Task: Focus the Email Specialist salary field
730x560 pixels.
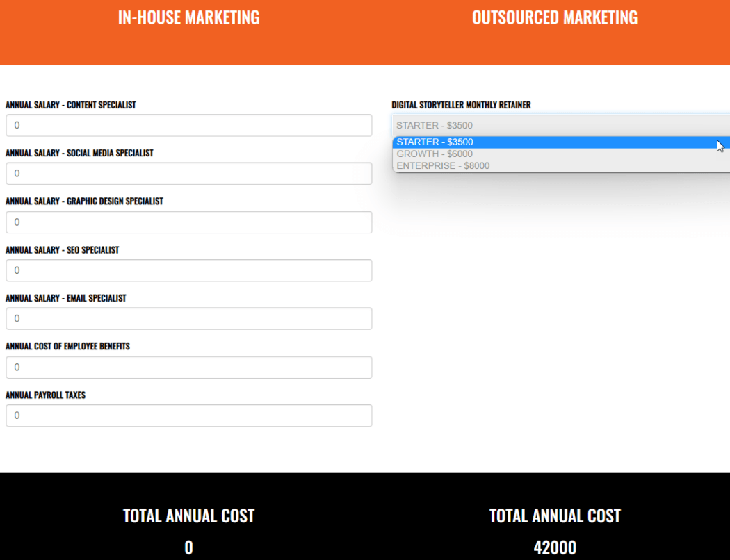Action: [188, 319]
